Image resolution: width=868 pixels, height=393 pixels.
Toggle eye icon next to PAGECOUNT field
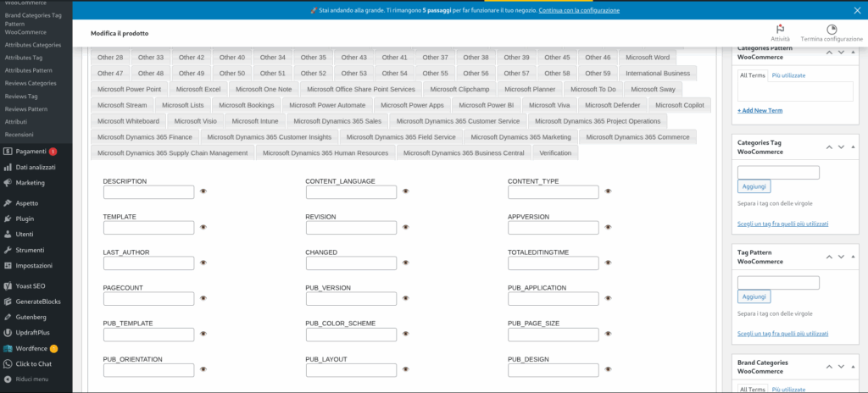pos(203,298)
